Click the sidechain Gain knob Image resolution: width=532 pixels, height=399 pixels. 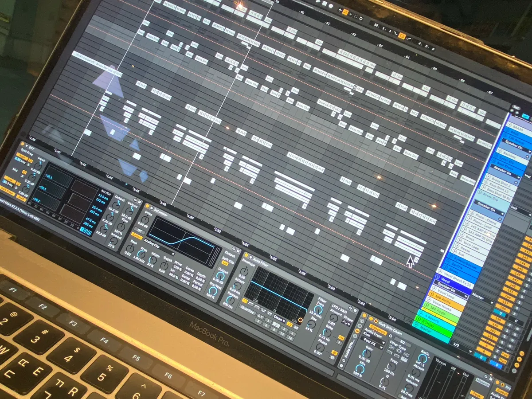tap(367, 353)
